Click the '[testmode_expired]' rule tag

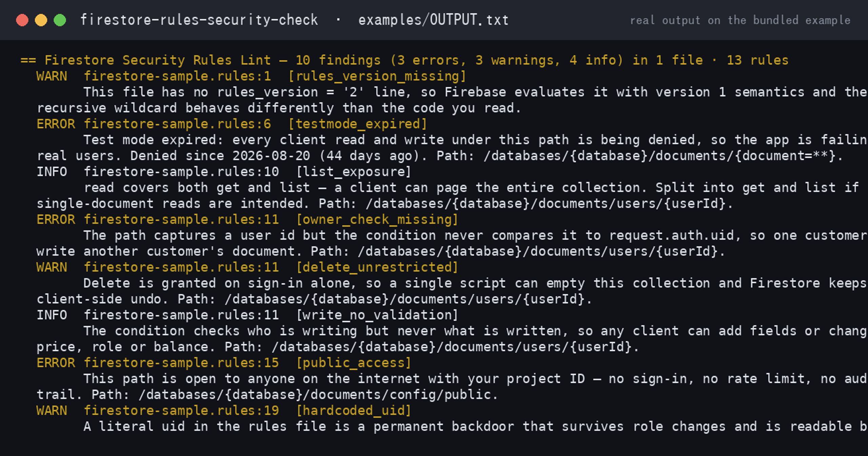tap(357, 124)
